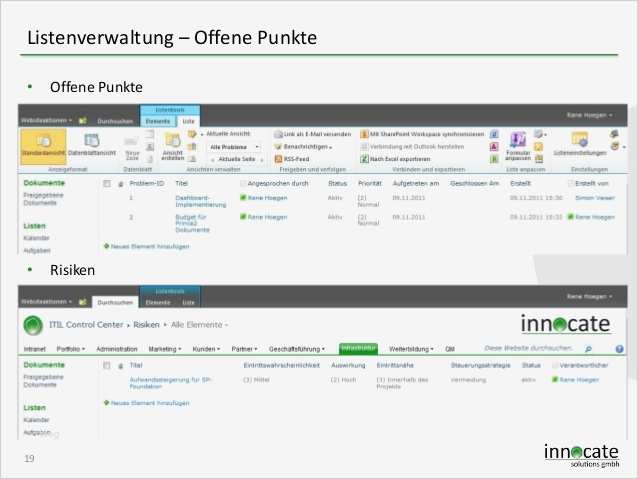Image resolution: width=638 pixels, height=479 pixels.
Task: Open the blue help icon in Risiken window
Action: pos(619,349)
